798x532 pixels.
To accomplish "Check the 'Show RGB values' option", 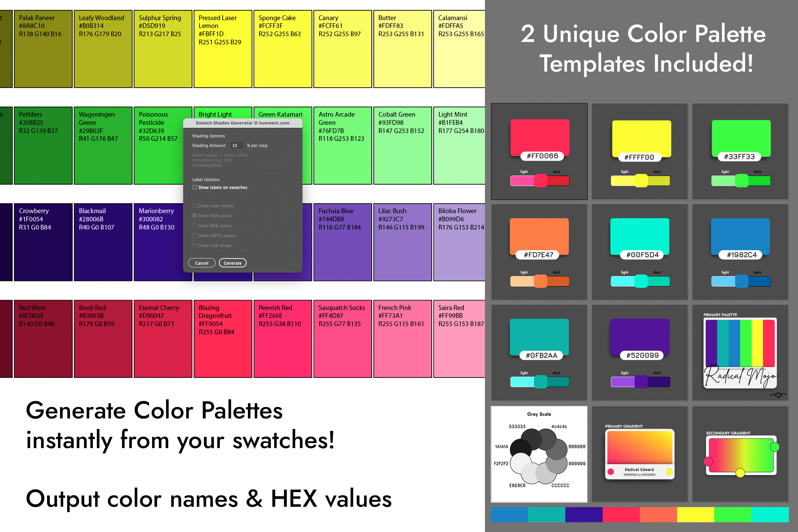I will (195, 225).
